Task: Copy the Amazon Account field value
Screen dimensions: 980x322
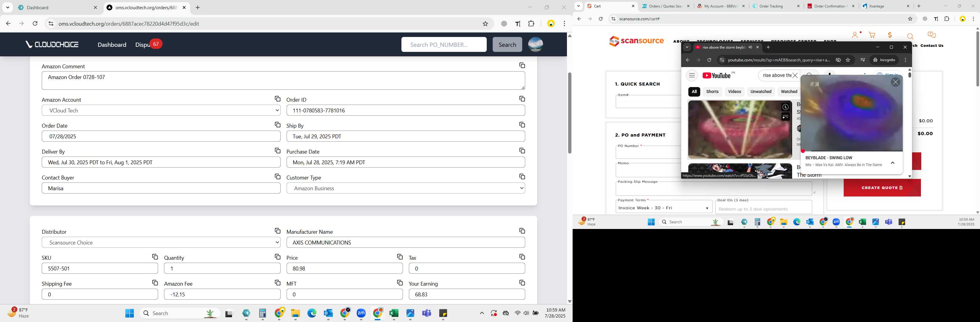Action: (277, 99)
